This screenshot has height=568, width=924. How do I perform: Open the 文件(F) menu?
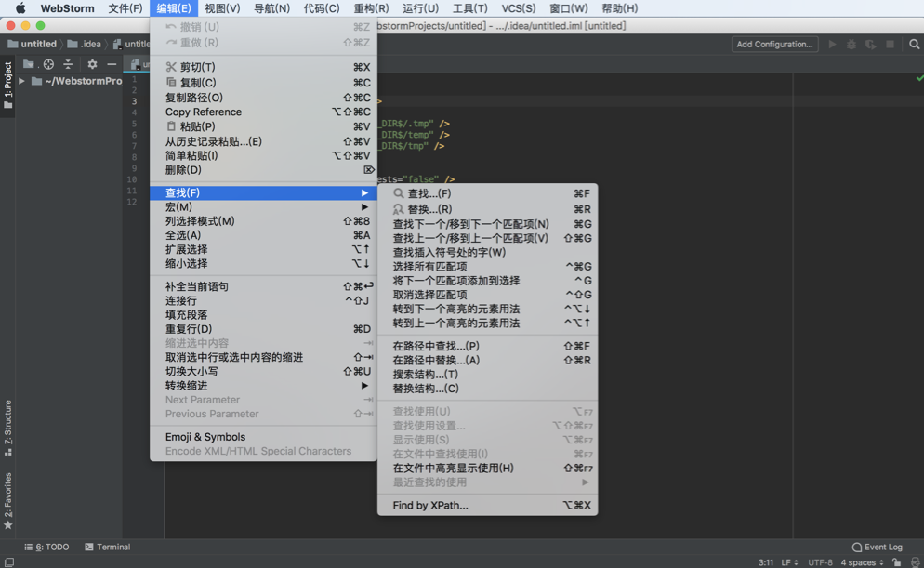click(125, 8)
